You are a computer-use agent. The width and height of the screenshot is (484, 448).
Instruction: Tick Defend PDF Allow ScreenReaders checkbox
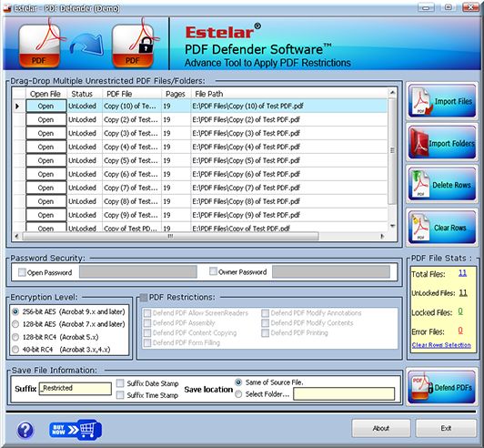(147, 313)
